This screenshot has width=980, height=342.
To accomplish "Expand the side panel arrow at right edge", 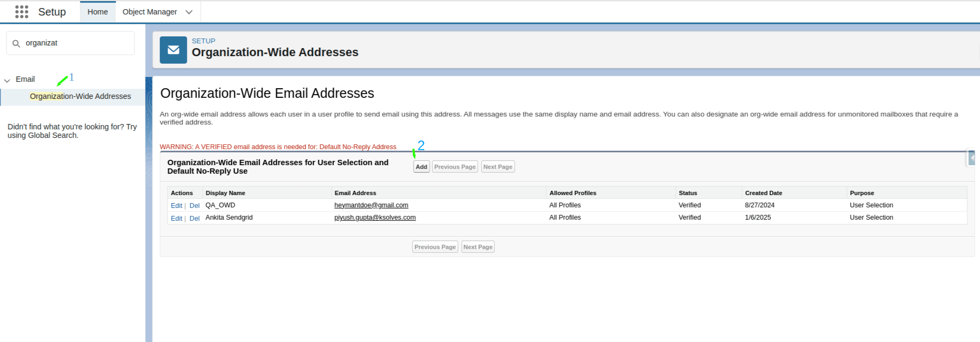I will coord(972,158).
